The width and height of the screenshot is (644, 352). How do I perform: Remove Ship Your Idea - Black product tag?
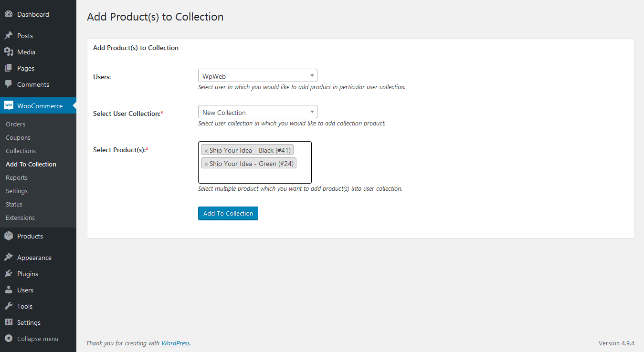206,151
